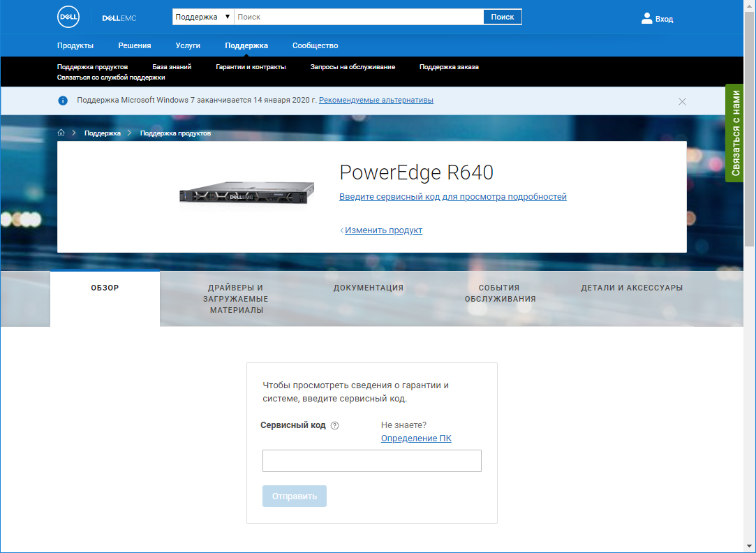This screenshot has width=756, height=553.
Task: Switch to Драйверы и загружаемые материалы tab
Action: pos(236,299)
